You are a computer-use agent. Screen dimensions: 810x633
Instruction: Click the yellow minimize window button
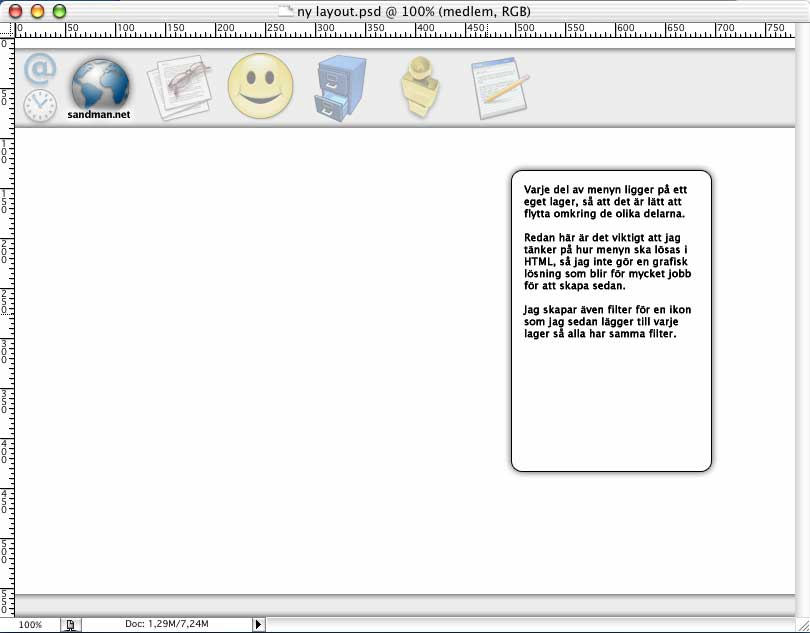[x=38, y=11]
